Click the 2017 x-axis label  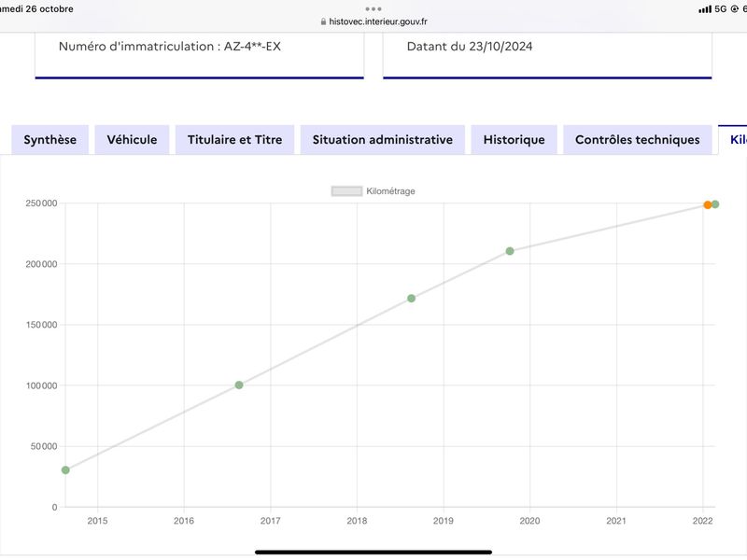[271, 521]
